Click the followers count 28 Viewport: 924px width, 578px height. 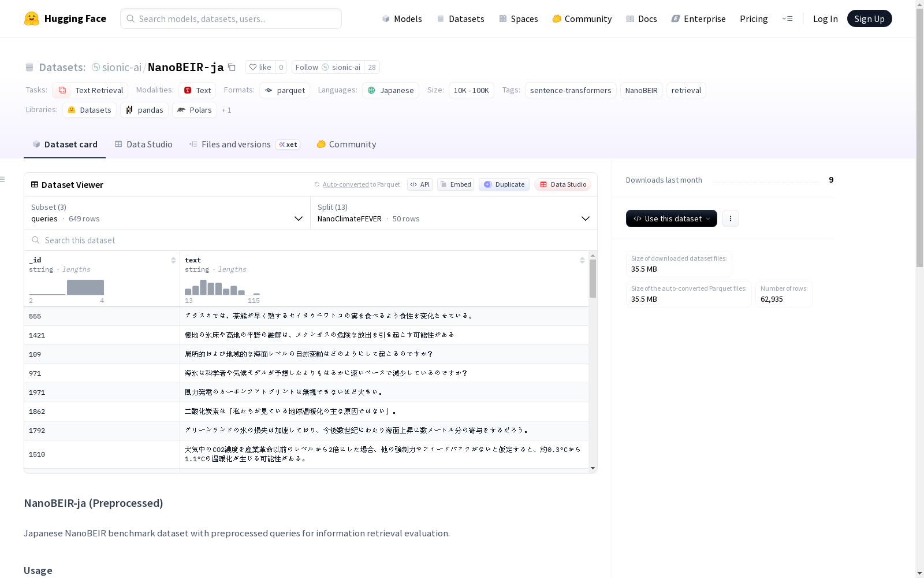(372, 67)
